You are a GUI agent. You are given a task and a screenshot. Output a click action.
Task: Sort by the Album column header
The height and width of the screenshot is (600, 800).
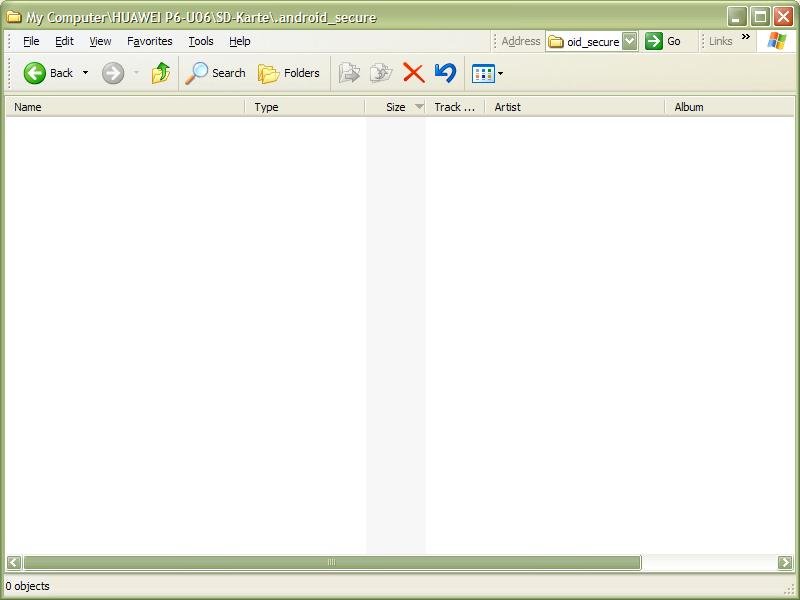tap(730, 107)
